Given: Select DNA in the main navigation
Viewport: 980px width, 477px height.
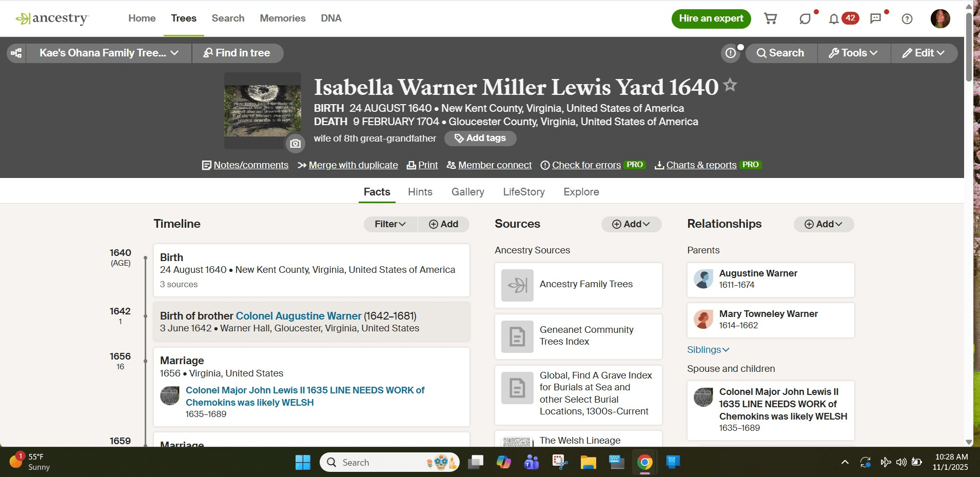Looking at the screenshot, I should coord(331,18).
